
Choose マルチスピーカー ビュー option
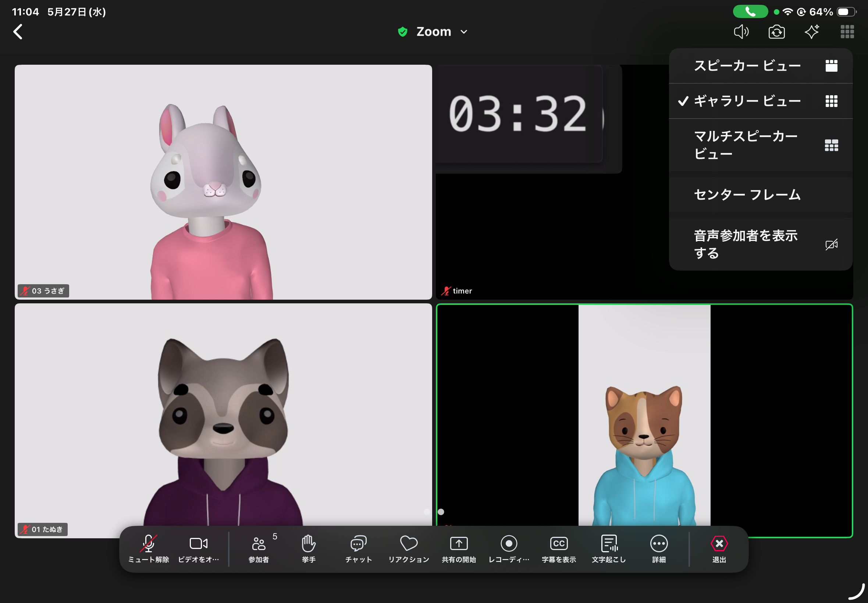click(x=761, y=145)
